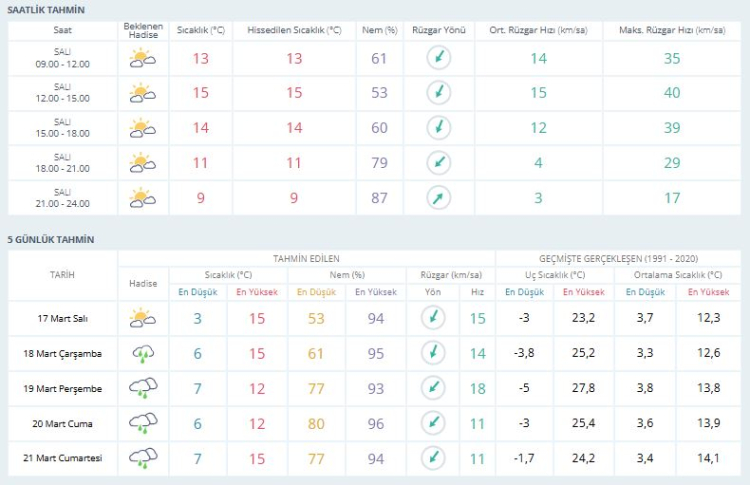Select the wind direction icon for 21.00-24.00
The image size is (750, 485).
pyautogui.click(x=438, y=197)
